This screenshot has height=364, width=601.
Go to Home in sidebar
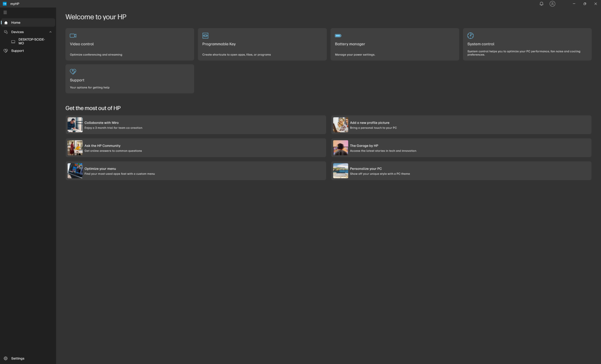16,23
